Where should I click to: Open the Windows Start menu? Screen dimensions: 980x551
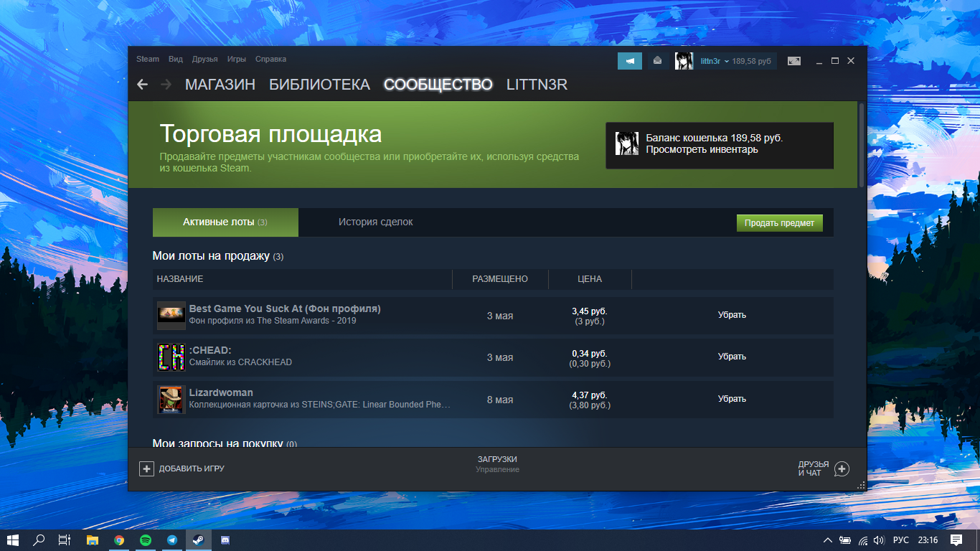tap(13, 540)
